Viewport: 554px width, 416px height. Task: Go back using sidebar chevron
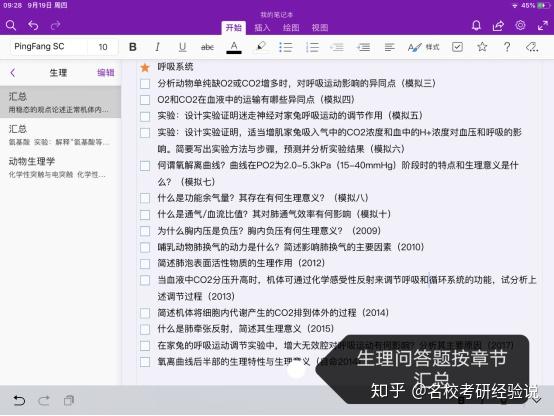[x=13, y=73]
